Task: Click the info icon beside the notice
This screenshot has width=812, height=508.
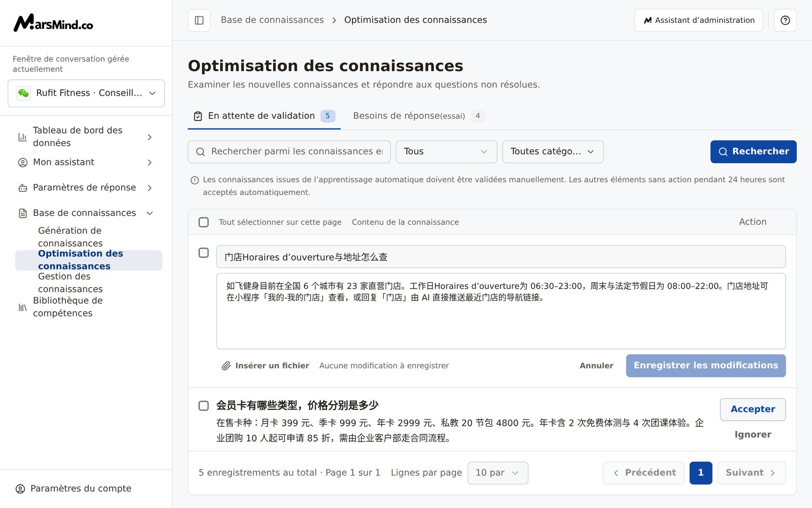Action: [194, 180]
